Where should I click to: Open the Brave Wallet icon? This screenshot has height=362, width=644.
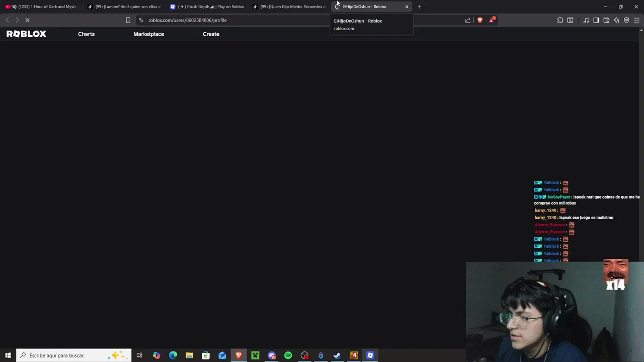point(606,20)
